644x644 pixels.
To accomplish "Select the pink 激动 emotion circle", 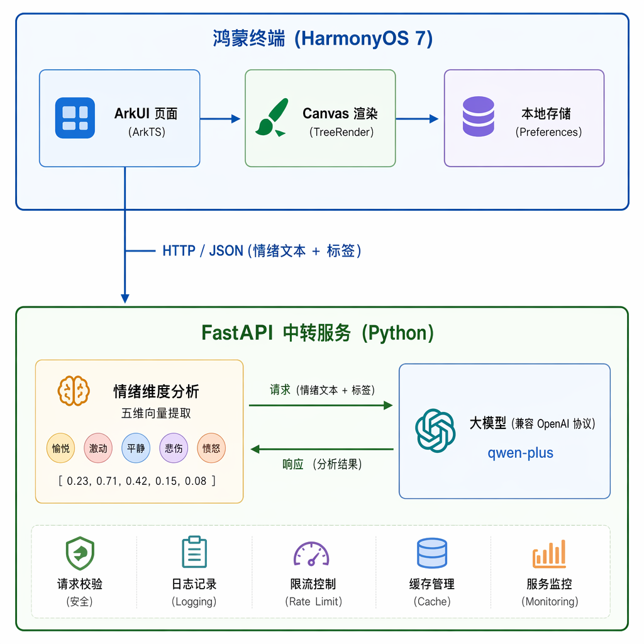I will (x=98, y=448).
